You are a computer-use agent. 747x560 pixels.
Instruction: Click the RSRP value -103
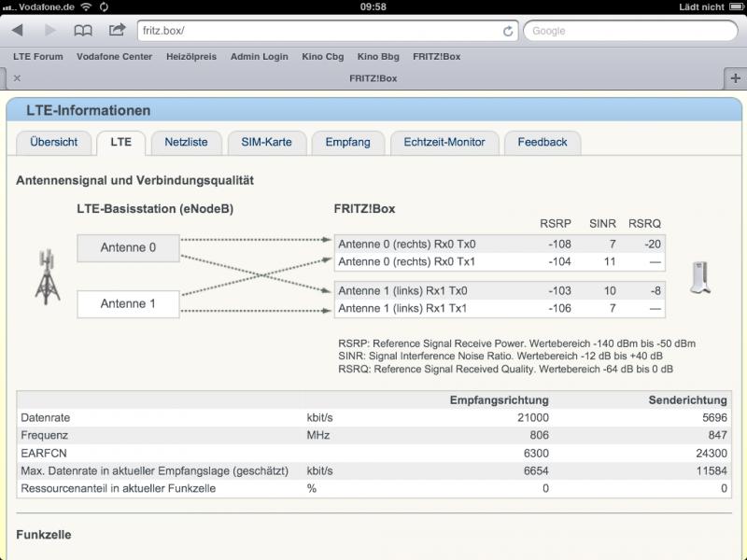coord(559,291)
